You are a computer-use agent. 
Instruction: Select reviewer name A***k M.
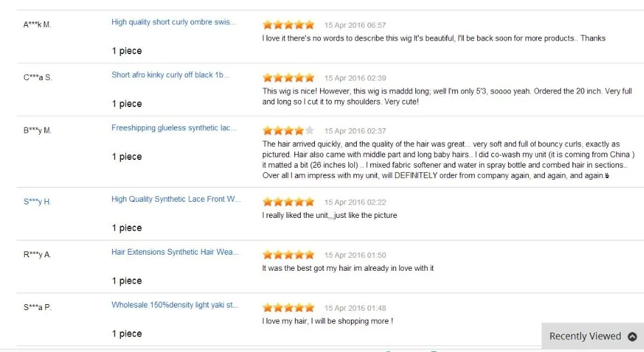tap(37, 24)
